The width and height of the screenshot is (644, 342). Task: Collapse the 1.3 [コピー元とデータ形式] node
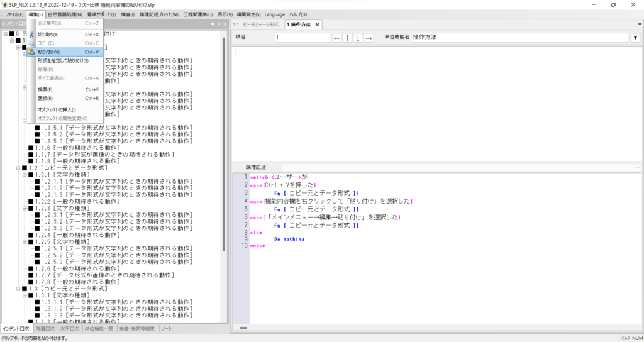tap(18, 289)
